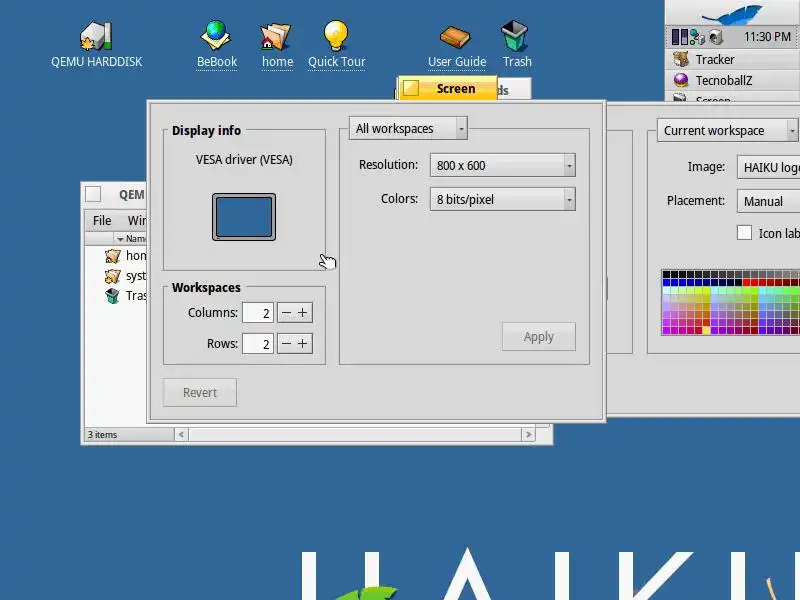Viewport: 800px width, 600px height.
Task: Click the network status tray icon
Action: 697,37
